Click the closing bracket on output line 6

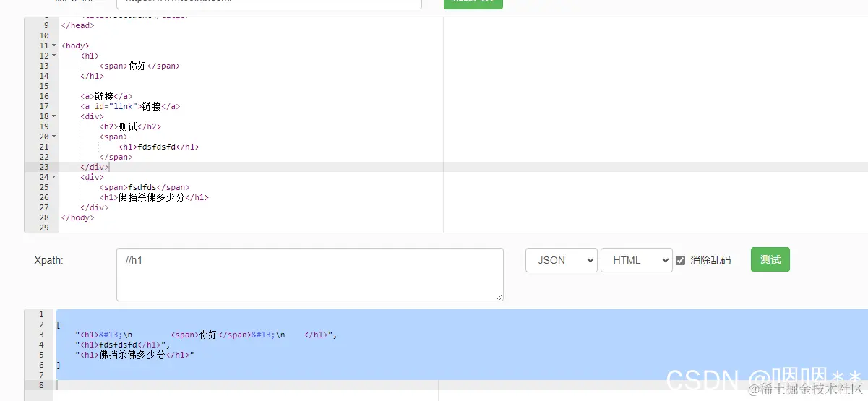(x=58, y=365)
